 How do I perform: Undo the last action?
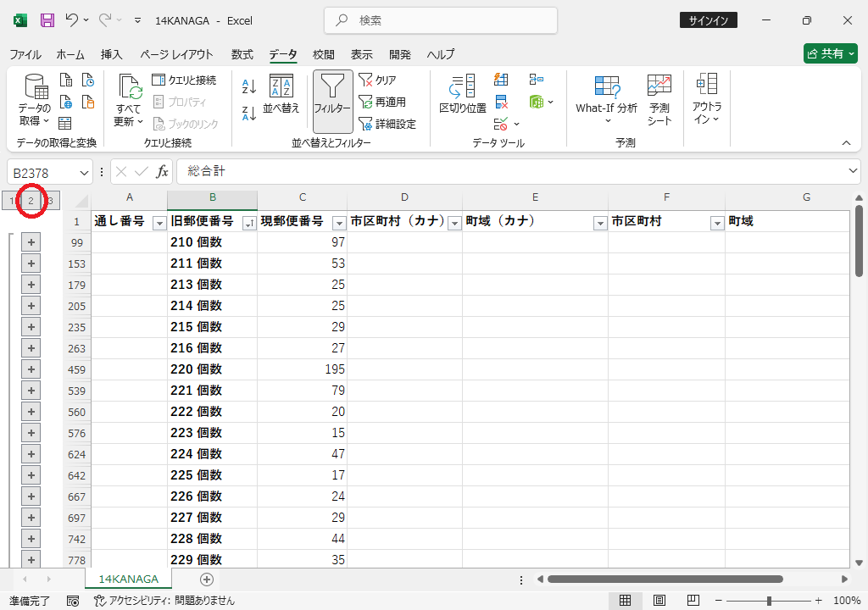click(71, 20)
